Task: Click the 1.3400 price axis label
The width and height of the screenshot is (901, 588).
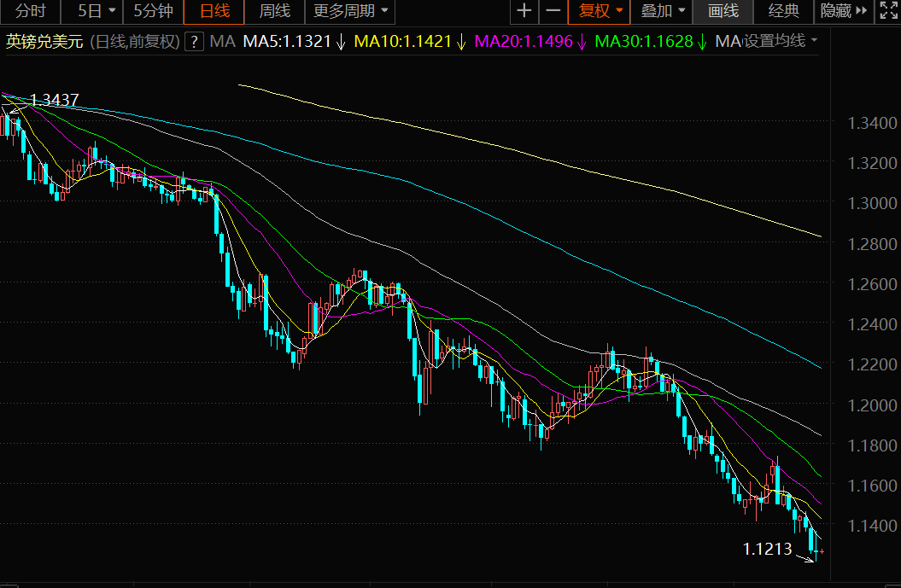Action: coord(872,123)
